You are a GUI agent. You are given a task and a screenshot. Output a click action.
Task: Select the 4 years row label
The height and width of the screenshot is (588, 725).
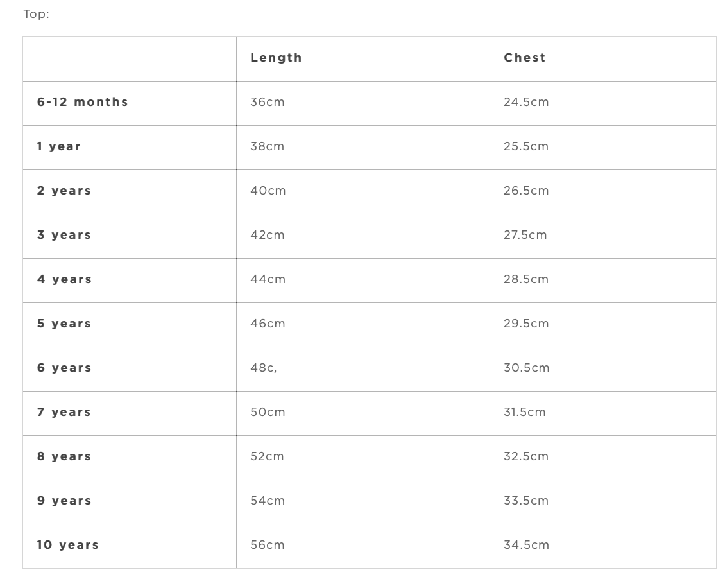coord(64,279)
